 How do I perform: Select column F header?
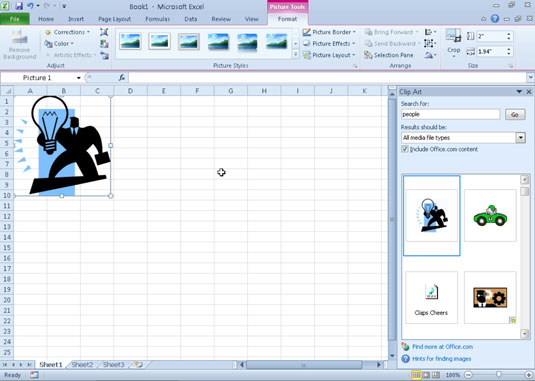point(197,91)
